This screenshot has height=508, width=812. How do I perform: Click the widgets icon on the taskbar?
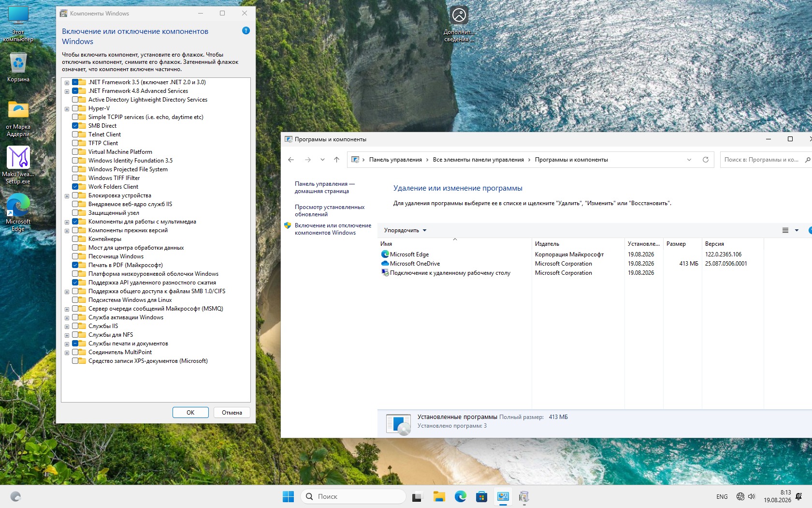coord(15,496)
